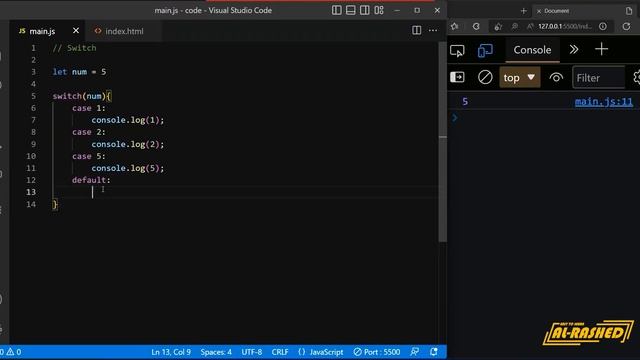Clear the console output
Image resolution: width=640 pixels, height=360 pixels.
point(485,77)
